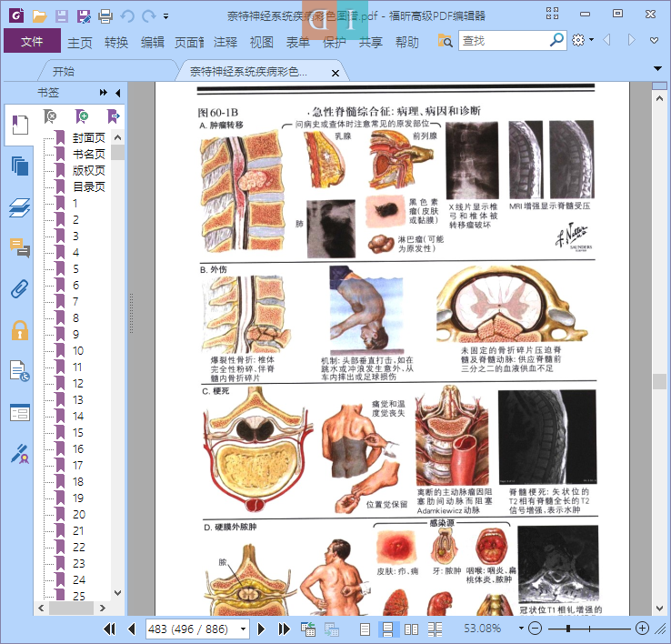The height and width of the screenshot is (644, 671).
Task: Open the Bookmarks panel icon in sidebar
Action: pos(19,125)
